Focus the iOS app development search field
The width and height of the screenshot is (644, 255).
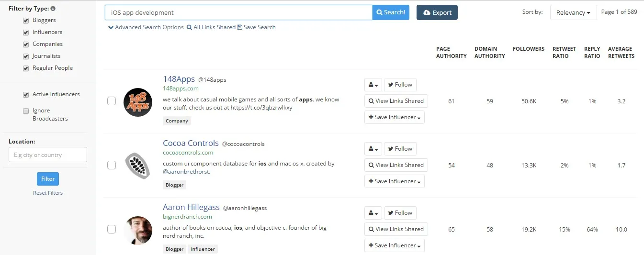(x=238, y=12)
